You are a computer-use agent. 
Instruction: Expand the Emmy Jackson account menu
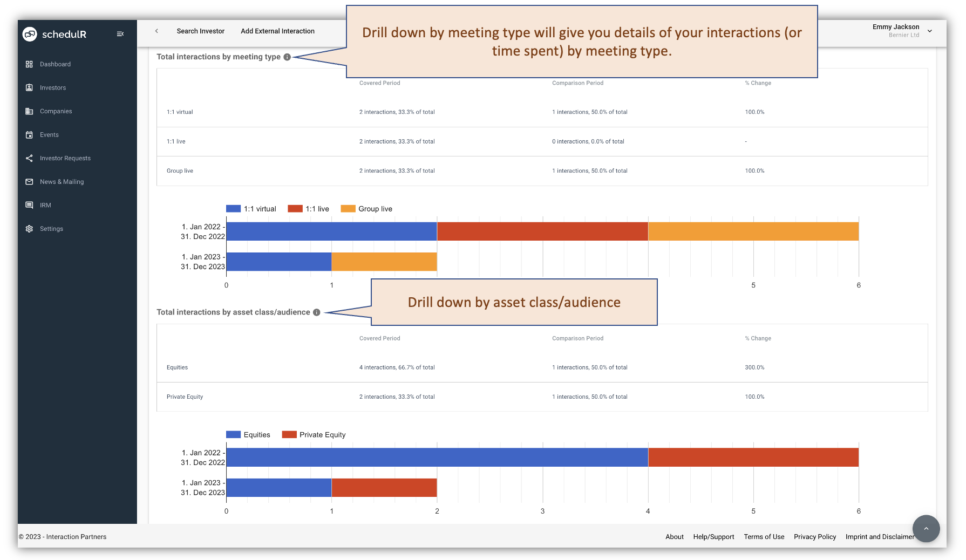930,31
